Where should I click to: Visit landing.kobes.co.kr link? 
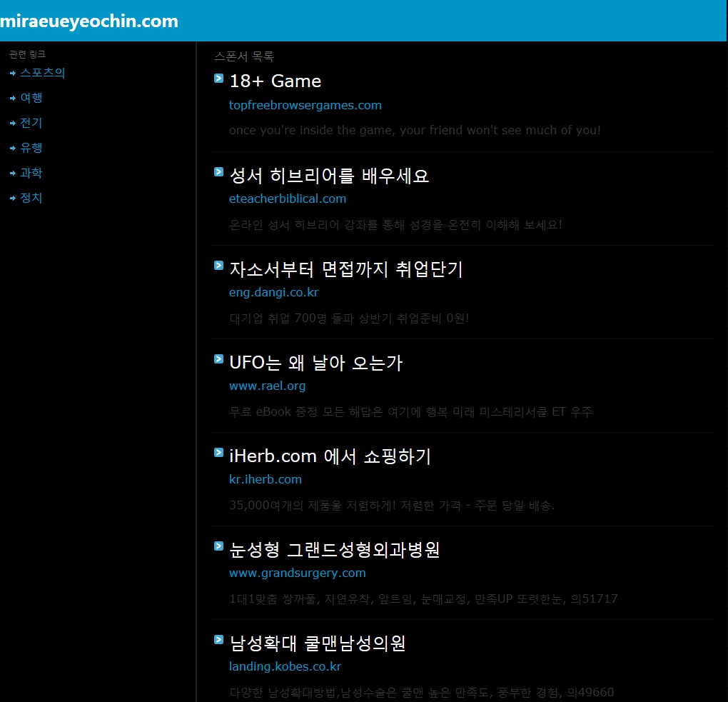tap(285, 667)
